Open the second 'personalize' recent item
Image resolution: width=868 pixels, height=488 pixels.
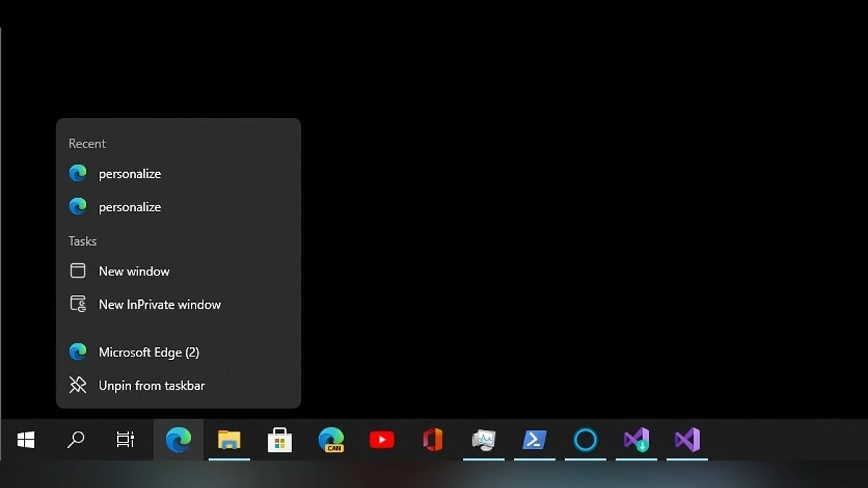pyautogui.click(x=130, y=207)
